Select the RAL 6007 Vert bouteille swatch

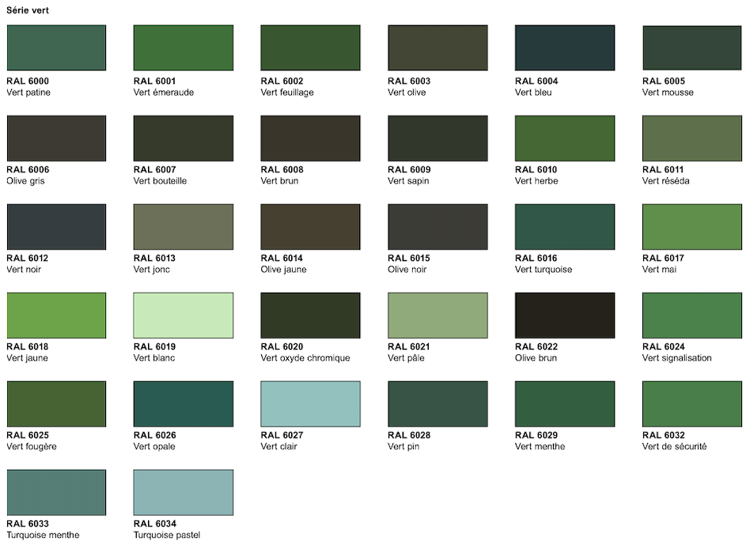(x=184, y=138)
